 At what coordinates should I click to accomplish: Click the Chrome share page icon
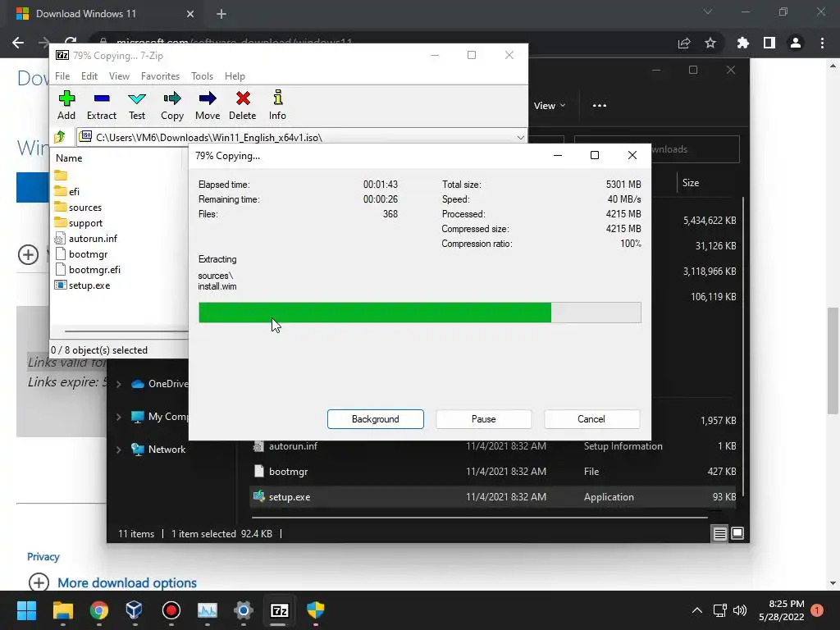pyautogui.click(x=684, y=43)
